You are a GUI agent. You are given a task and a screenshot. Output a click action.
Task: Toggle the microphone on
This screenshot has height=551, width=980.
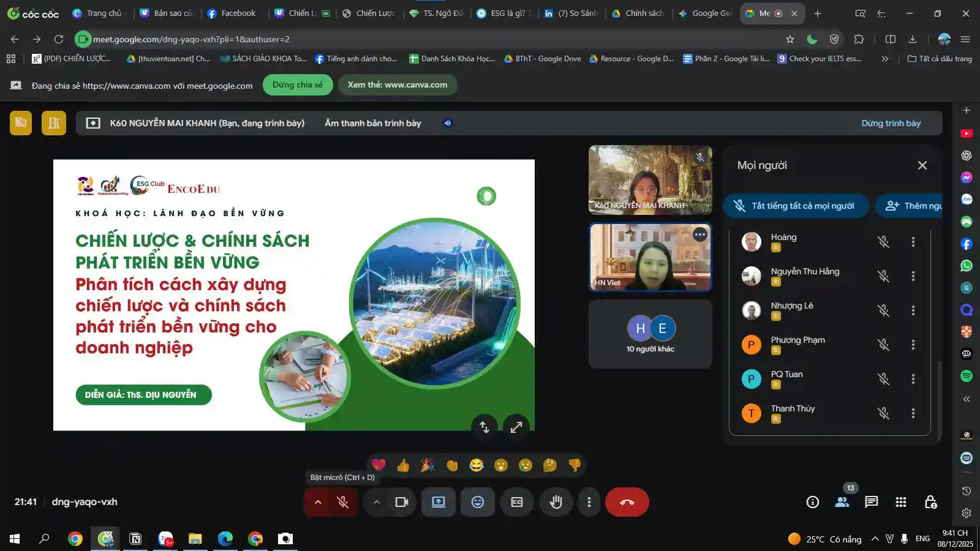coord(343,502)
